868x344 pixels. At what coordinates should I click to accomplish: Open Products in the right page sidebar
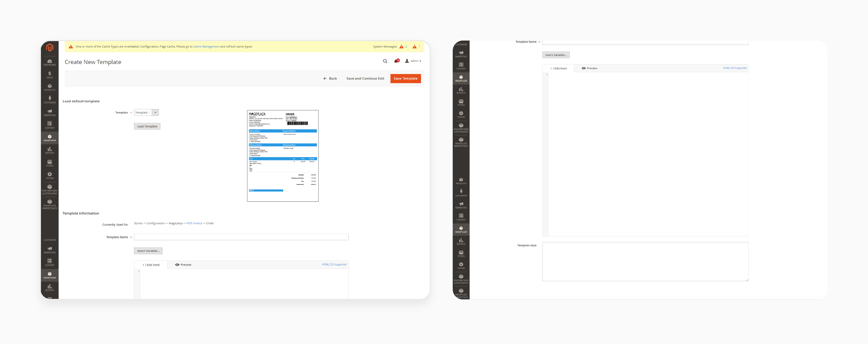(x=461, y=181)
